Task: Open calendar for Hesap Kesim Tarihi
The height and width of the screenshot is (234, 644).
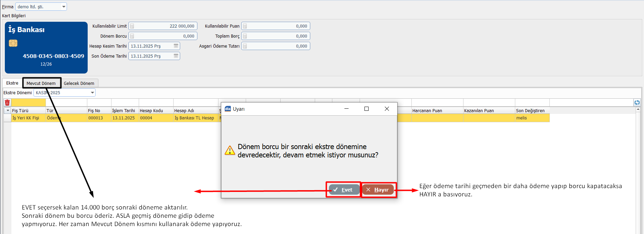Action: click(x=176, y=46)
